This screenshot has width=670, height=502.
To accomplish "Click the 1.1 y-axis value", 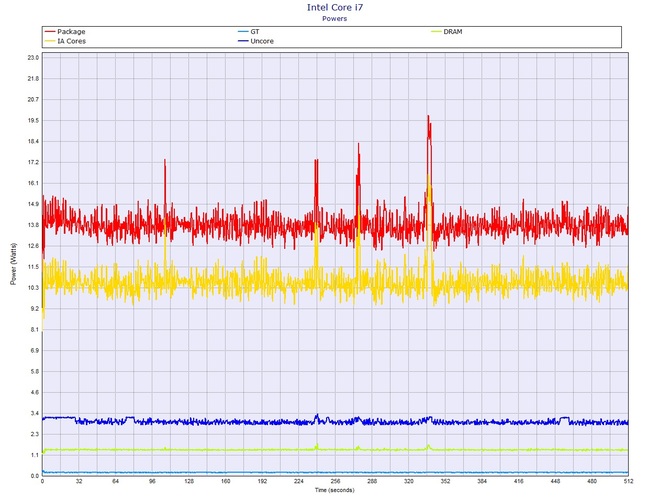I will click(x=34, y=455).
